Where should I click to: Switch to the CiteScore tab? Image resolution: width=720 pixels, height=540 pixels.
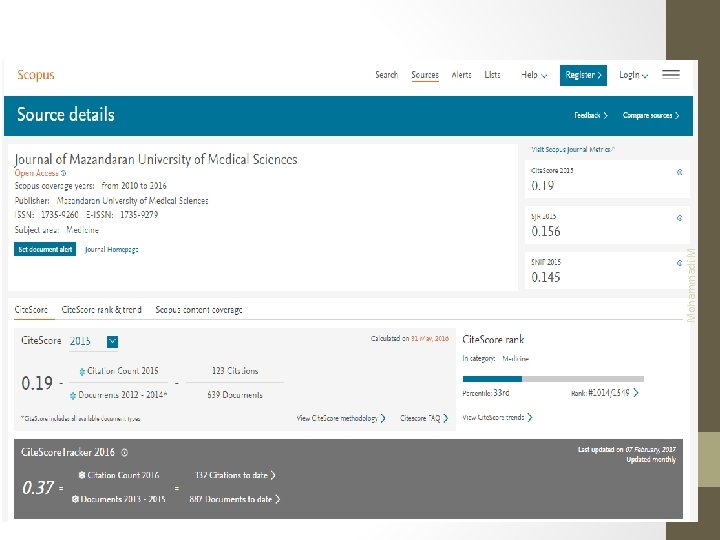click(x=31, y=310)
